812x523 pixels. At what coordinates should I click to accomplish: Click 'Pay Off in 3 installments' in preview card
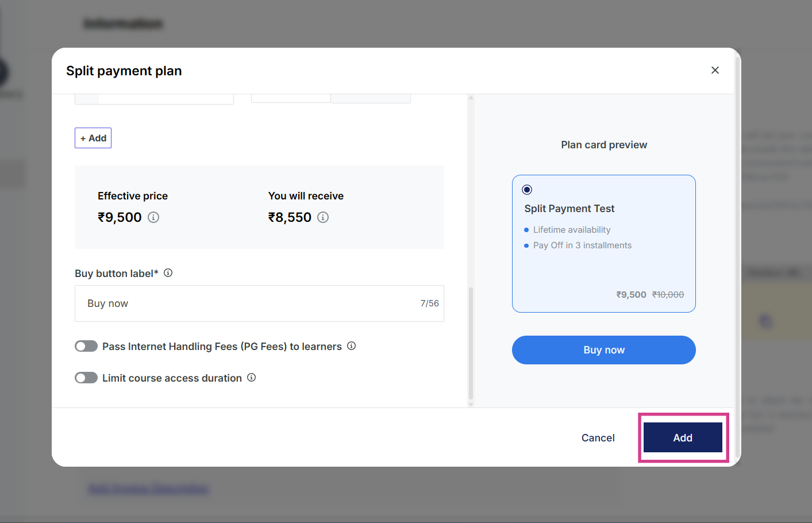click(x=582, y=245)
